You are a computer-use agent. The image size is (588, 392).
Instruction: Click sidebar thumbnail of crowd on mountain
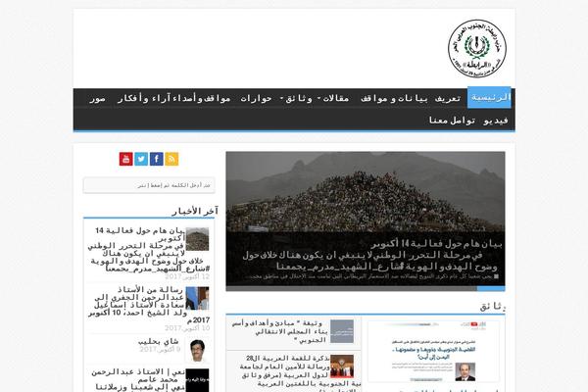click(x=197, y=239)
